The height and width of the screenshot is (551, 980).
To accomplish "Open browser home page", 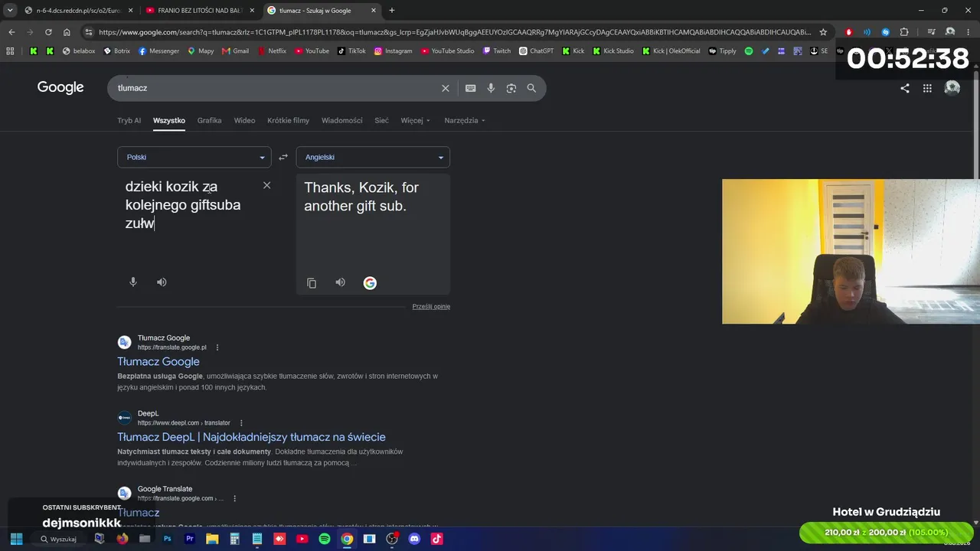I will (x=67, y=32).
